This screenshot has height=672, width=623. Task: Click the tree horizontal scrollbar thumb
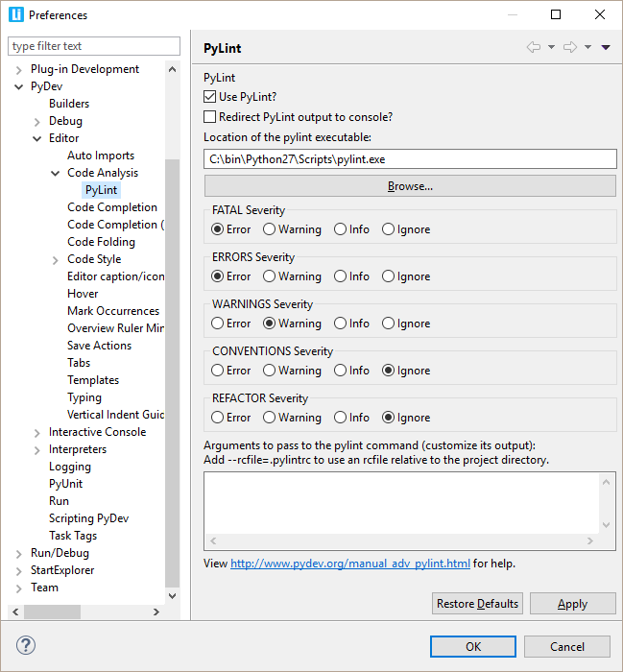tap(52, 612)
